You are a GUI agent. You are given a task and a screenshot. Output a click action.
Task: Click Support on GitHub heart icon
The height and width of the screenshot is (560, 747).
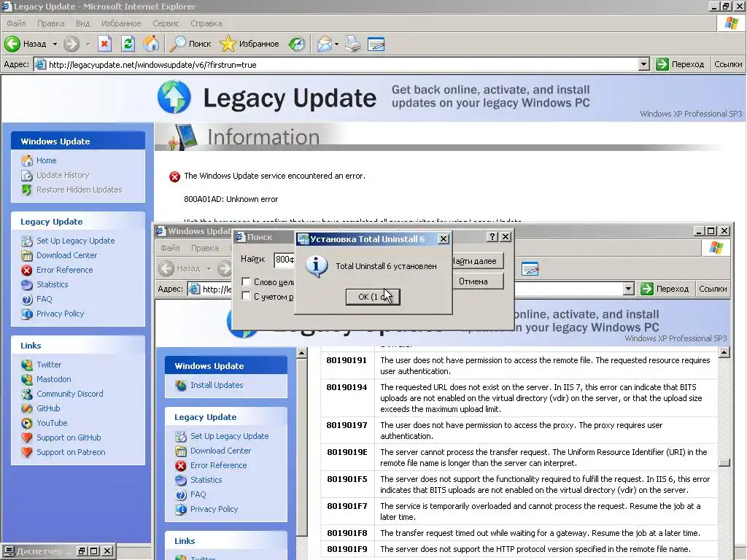pos(27,437)
